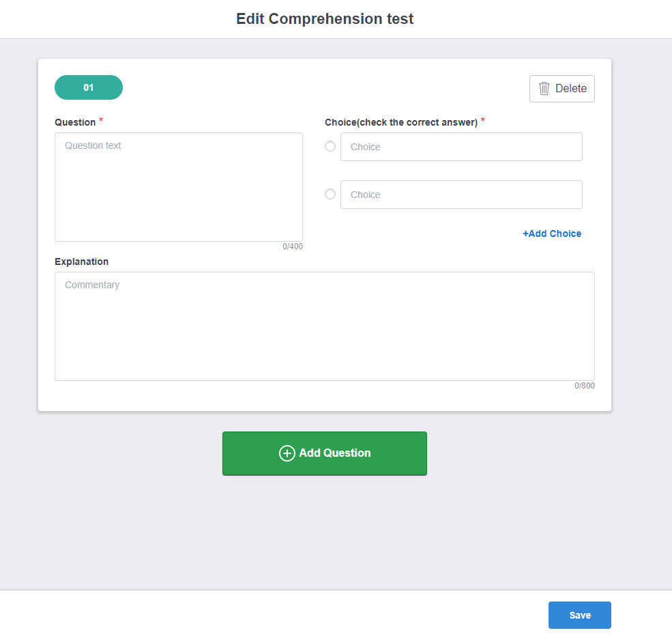
Task: Click the red asterisk beside Question
Action: (x=102, y=121)
